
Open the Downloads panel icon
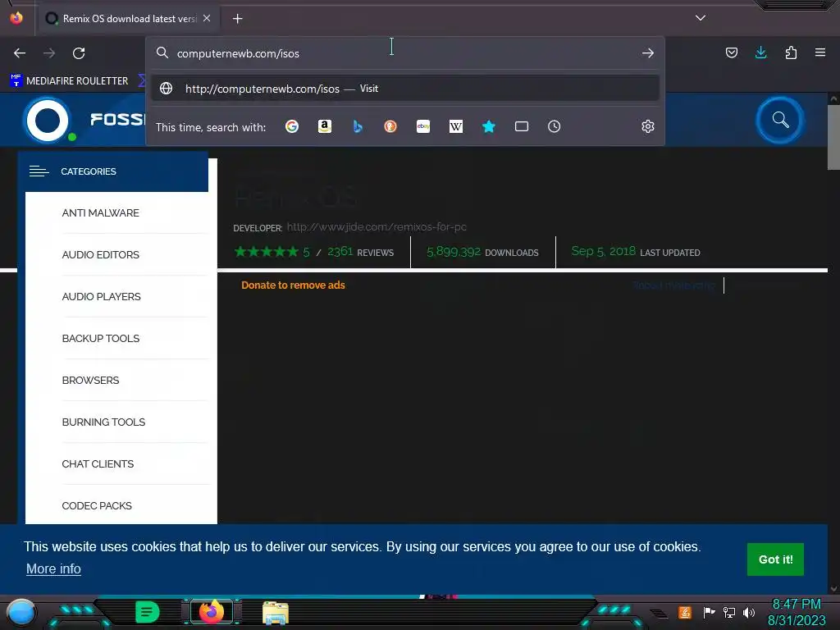click(x=760, y=52)
